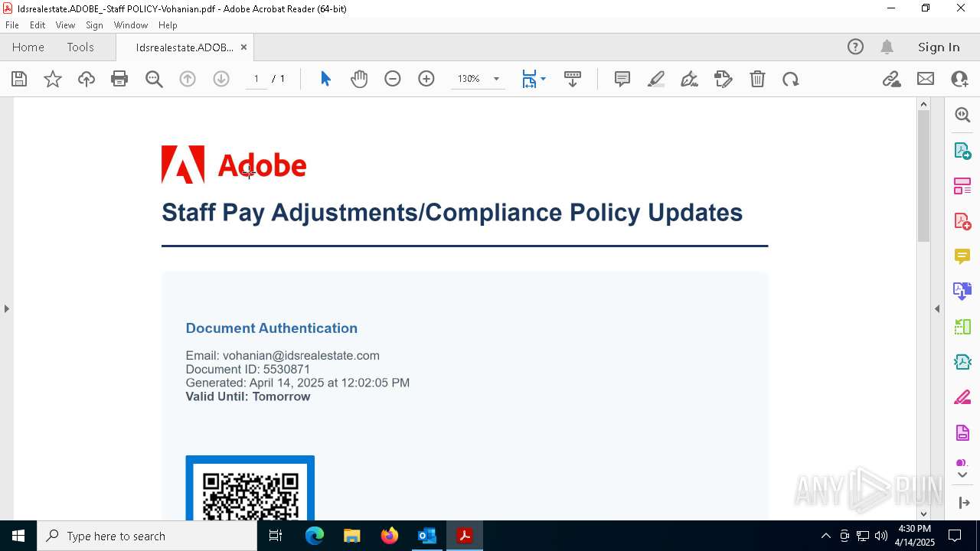Click the Save file icon
Screen dimensions: 980x551
point(19,79)
